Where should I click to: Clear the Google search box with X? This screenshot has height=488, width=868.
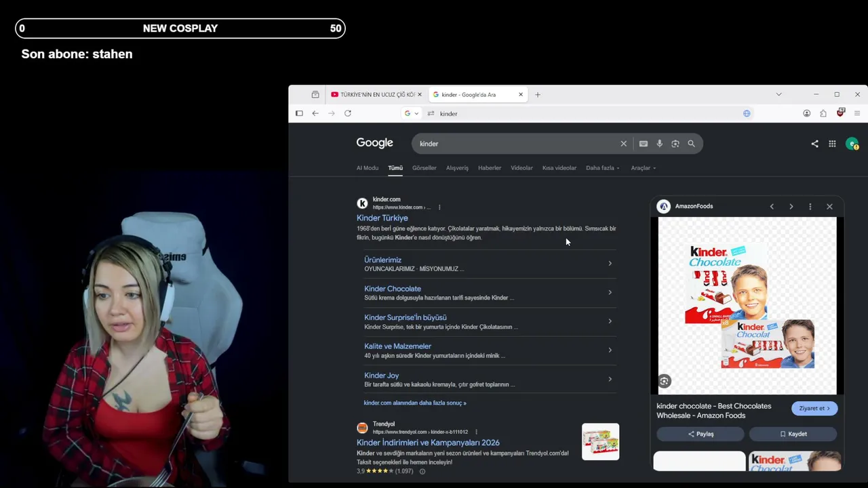pyautogui.click(x=624, y=144)
